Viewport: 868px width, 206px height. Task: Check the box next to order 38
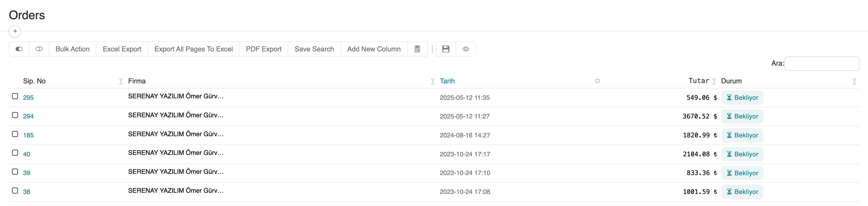coord(15,191)
